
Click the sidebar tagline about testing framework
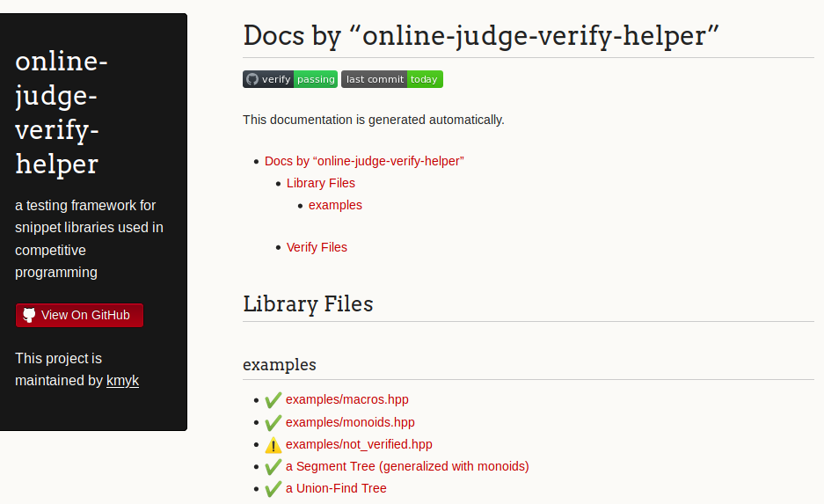[90, 238]
